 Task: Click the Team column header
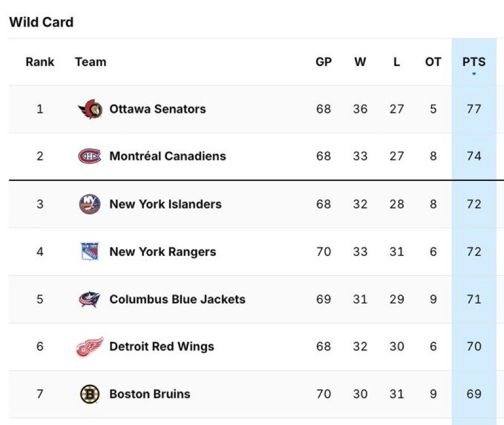tap(91, 62)
